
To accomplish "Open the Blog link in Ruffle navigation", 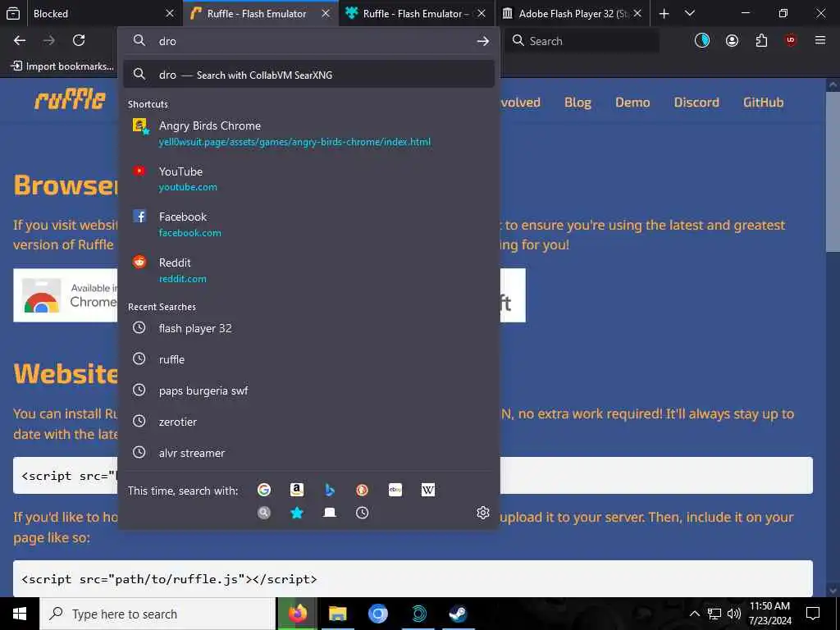I will click(x=577, y=103).
